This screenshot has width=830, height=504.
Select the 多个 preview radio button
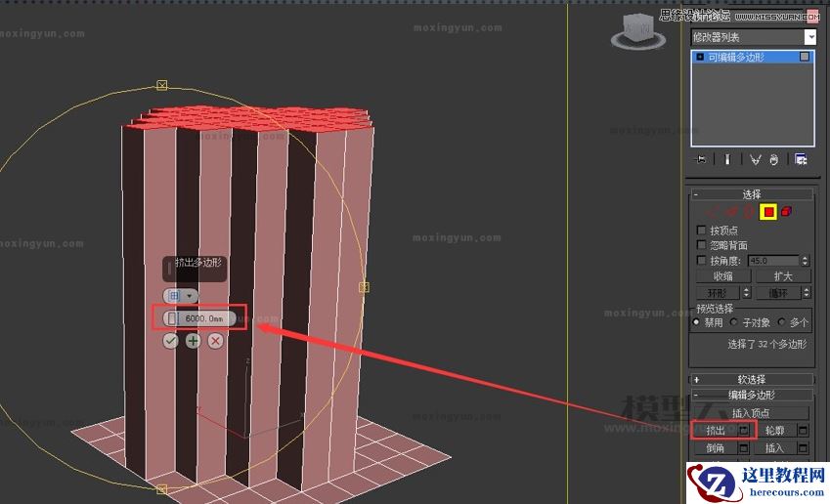[781, 322]
